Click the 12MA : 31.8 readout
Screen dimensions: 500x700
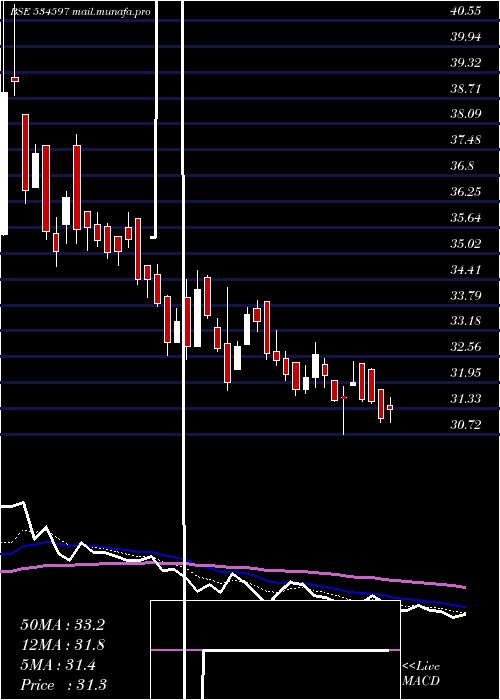(x=62, y=645)
